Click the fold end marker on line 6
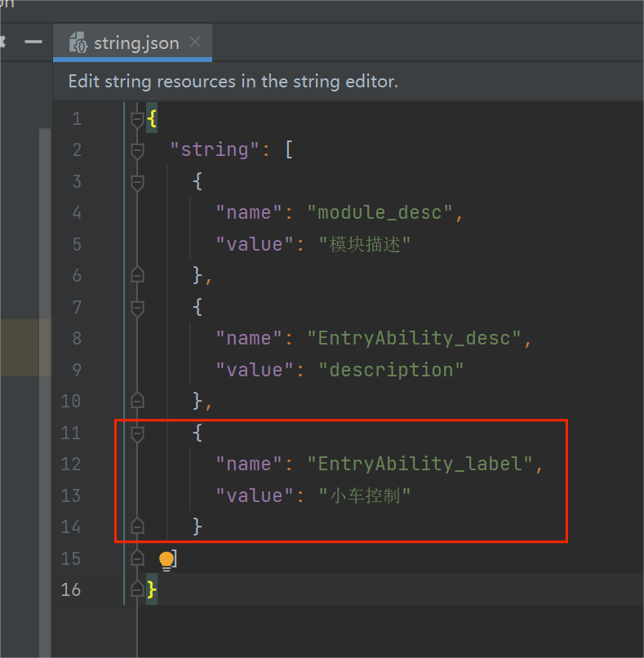Screen dimensions: 644x658 coord(137,275)
